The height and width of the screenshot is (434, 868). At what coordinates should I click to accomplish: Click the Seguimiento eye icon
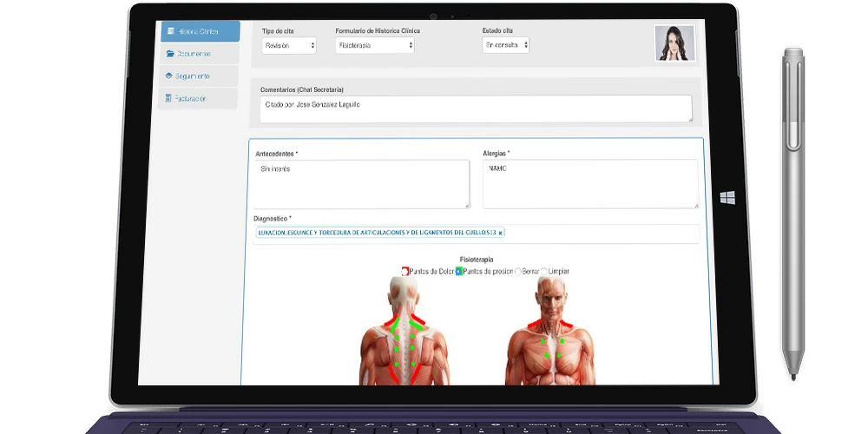[x=169, y=76]
